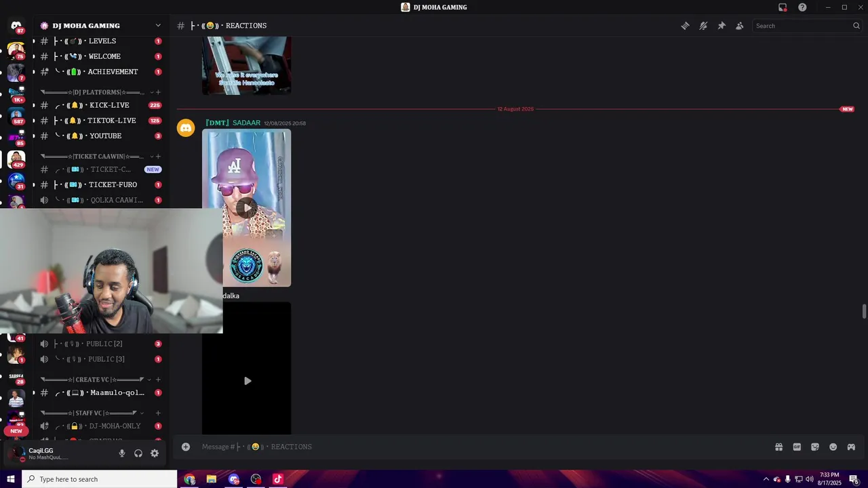Open the gift Nitro icon
This screenshot has width=868, height=488.
[x=778, y=447]
